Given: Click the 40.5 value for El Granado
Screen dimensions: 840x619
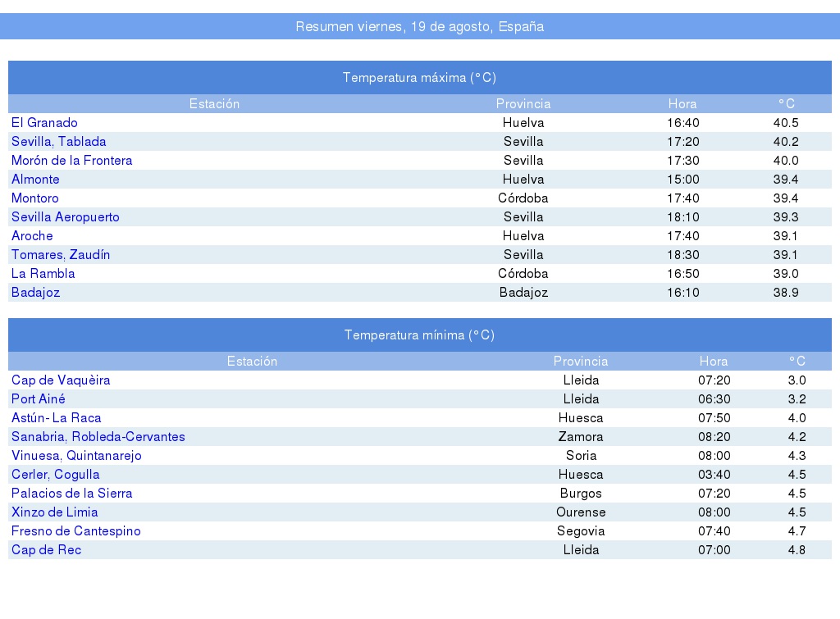Looking at the screenshot, I should click(x=786, y=123).
